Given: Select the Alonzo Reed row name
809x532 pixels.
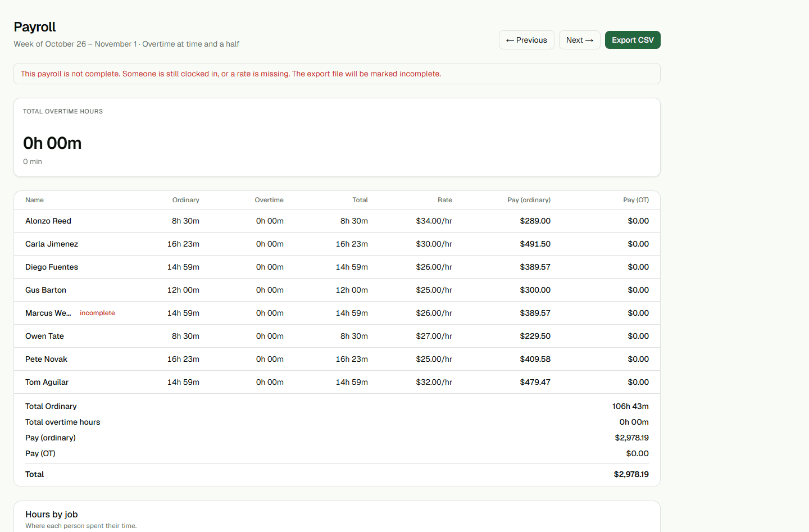Looking at the screenshot, I should point(48,221).
